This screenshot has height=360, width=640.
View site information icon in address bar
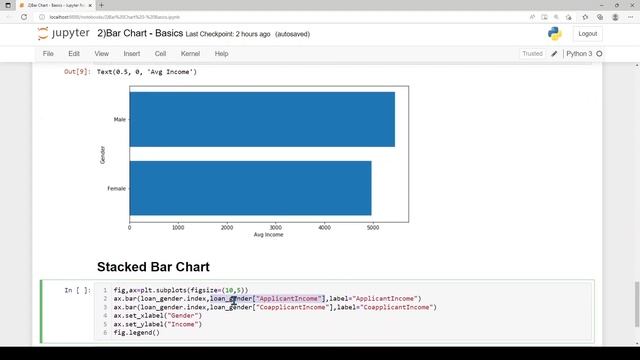pos(42,17)
